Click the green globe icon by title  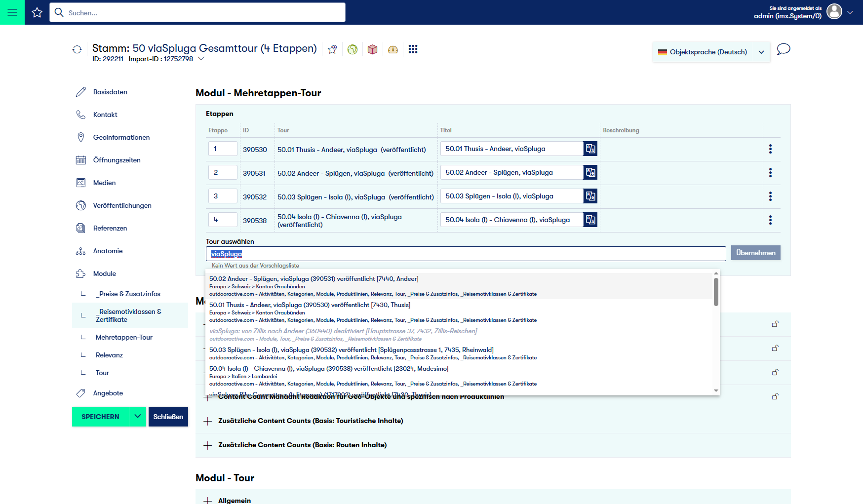[x=353, y=49]
